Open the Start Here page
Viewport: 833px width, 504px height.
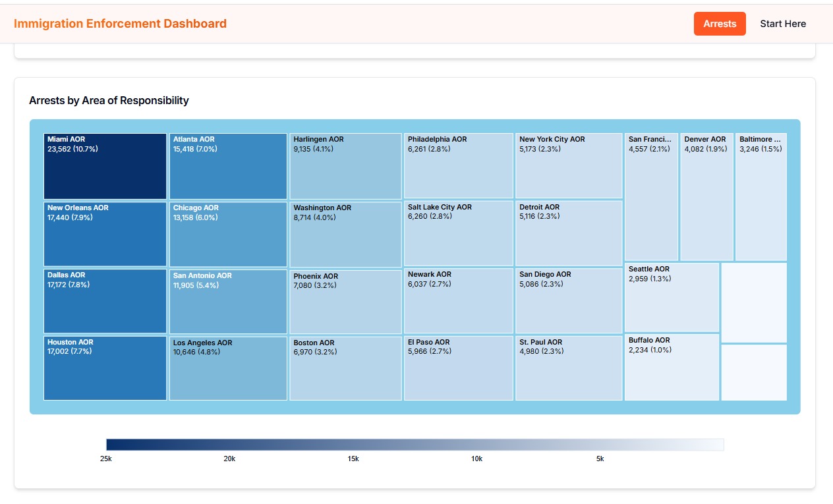coord(782,24)
